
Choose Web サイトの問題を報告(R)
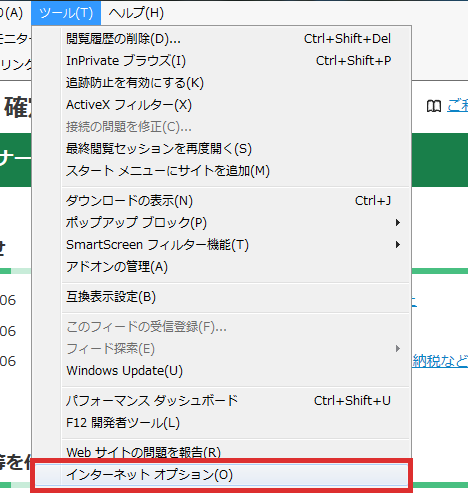222,452
